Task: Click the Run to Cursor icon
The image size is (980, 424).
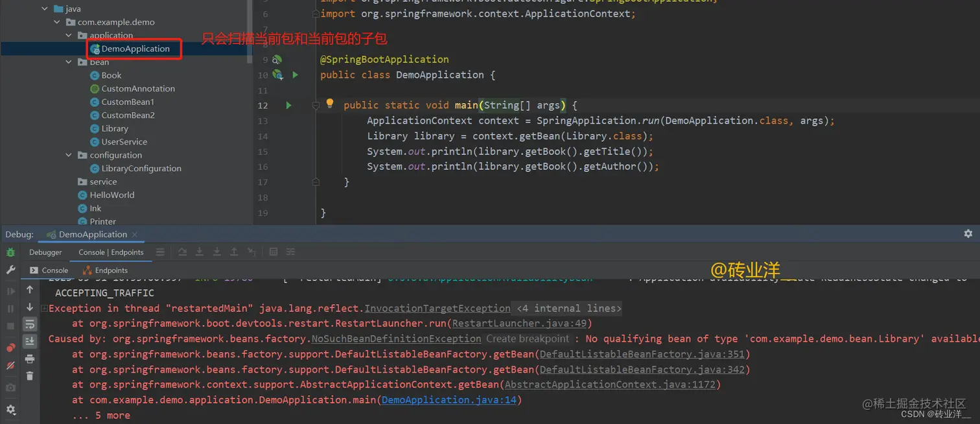Action: (x=251, y=252)
